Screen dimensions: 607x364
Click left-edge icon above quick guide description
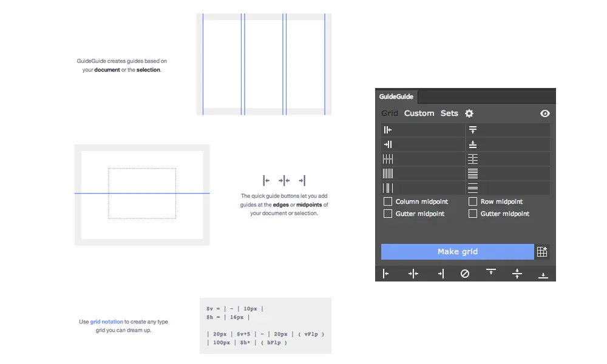click(266, 180)
